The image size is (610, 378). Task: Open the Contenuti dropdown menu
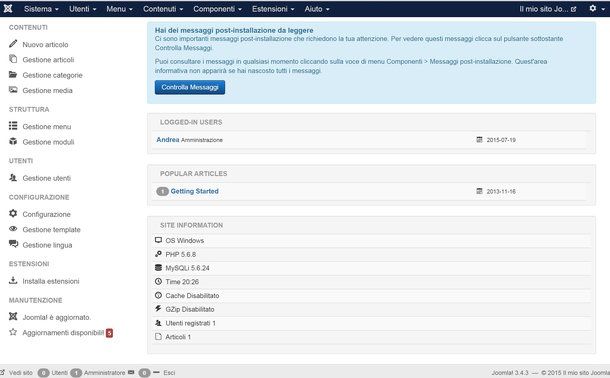[x=163, y=9]
